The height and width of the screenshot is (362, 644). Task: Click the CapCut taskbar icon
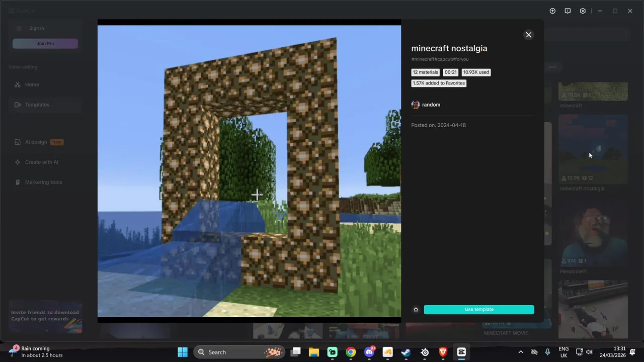[461, 352]
